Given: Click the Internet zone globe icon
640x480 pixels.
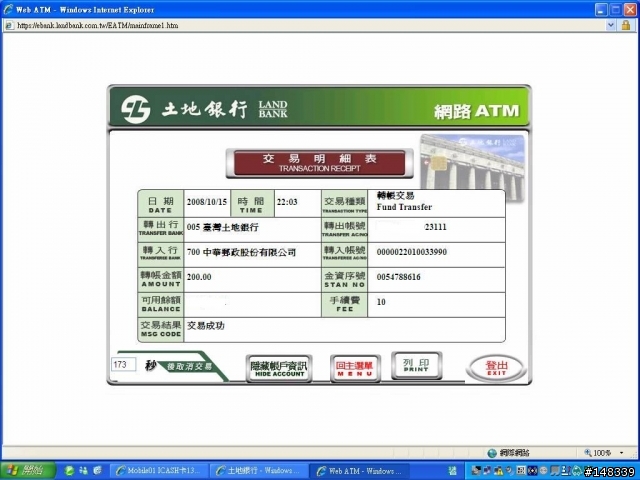Looking at the screenshot, I should pos(492,453).
